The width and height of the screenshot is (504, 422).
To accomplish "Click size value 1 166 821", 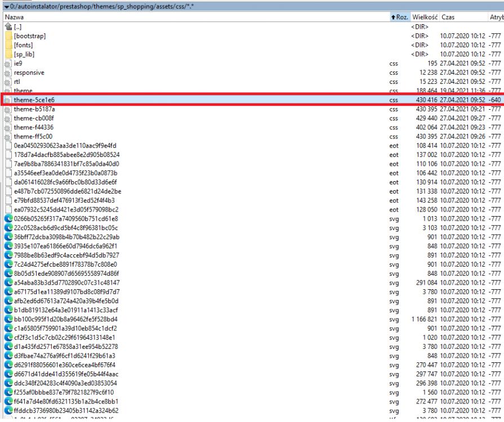I will coord(424,320).
